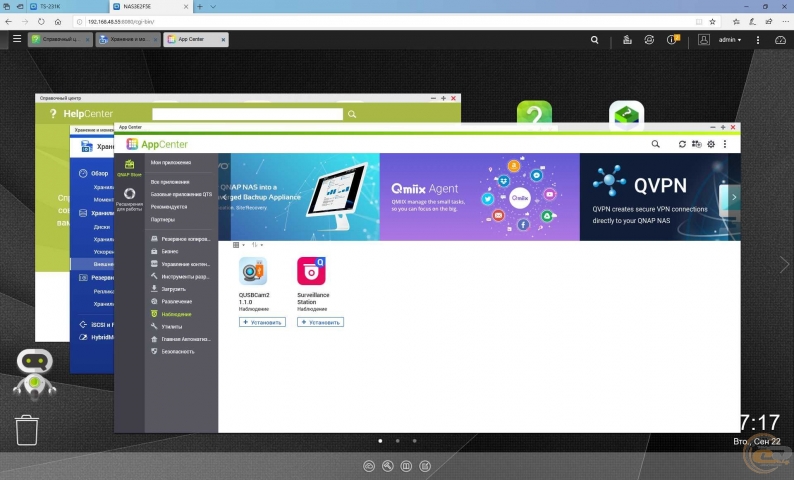The width and height of the screenshot is (794, 480).
Task: Open the green cube desktop app icon
Action: pyautogui.click(x=626, y=113)
